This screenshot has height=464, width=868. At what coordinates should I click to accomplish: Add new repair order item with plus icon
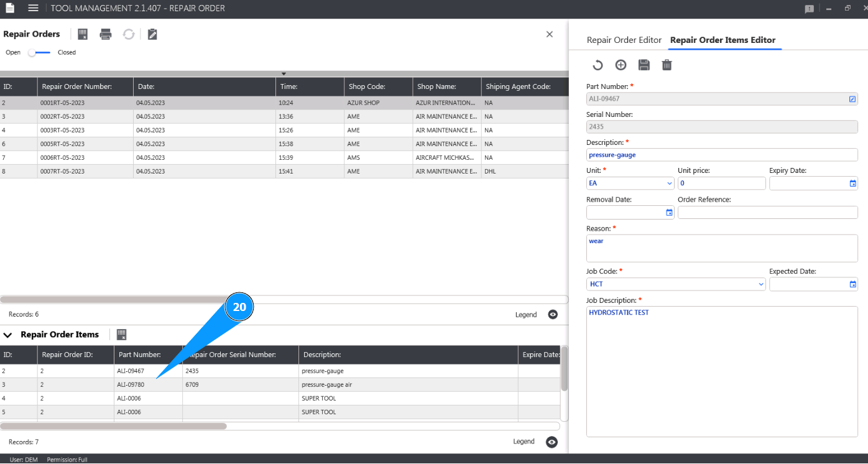coord(621,65)
